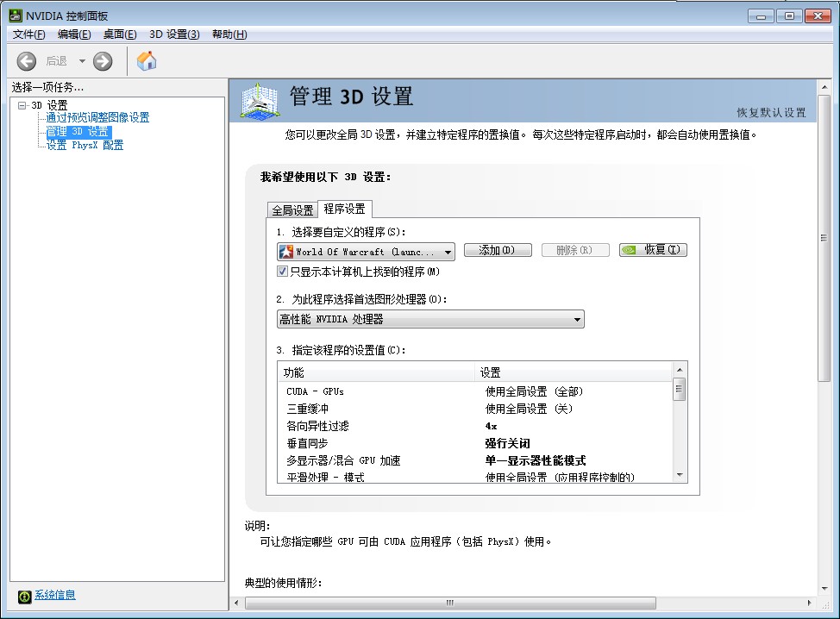The image size is (840, 619).
Task: Click settings list scroll-down arrow
Action: pos(680,475)
